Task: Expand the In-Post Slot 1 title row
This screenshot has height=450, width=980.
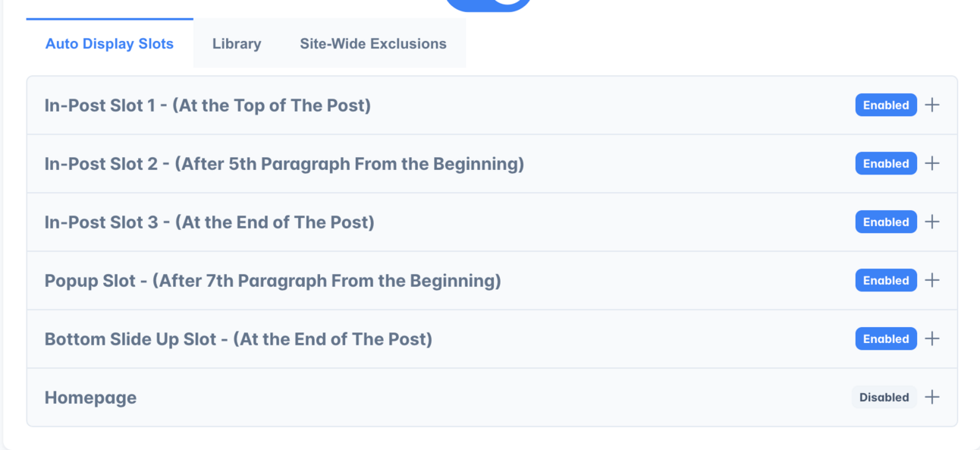Action: (x=208, y=105)
